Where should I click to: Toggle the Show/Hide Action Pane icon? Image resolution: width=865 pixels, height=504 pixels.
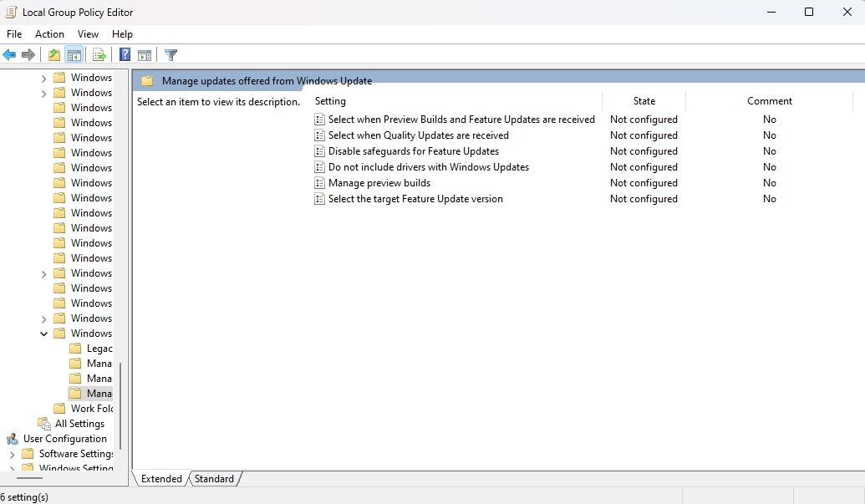[x=145, y=54]
